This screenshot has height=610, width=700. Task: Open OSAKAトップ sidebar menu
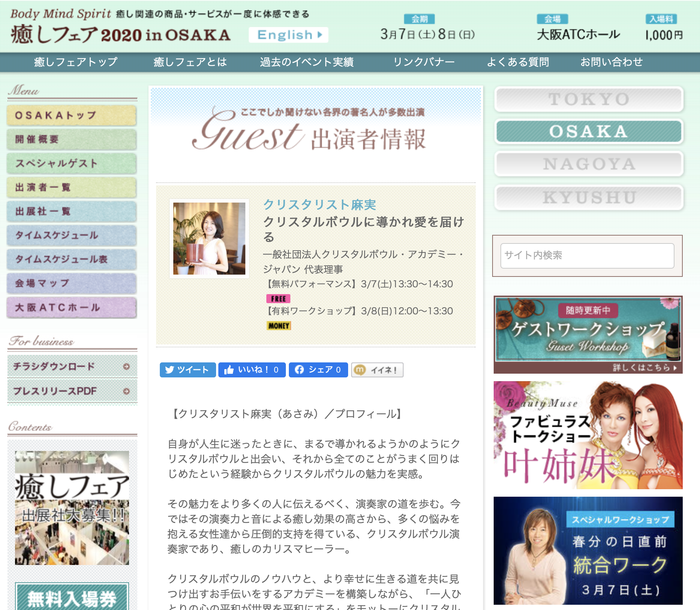(72, 116)
